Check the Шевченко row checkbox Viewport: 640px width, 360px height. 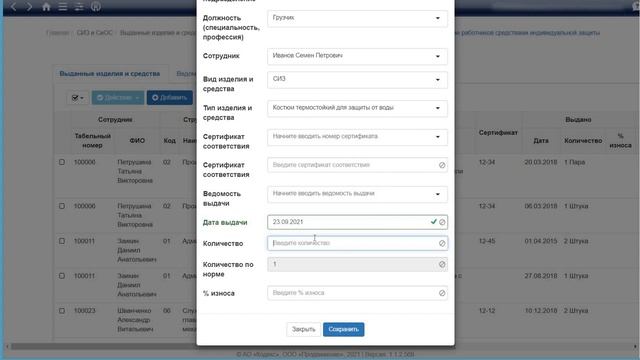pos(62,311)
